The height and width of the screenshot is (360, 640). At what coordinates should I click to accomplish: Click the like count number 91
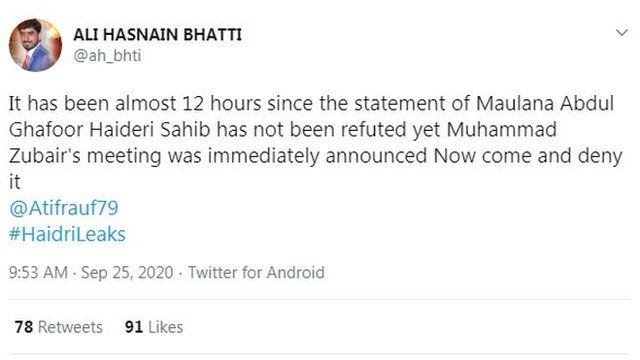tap(134, 327)
